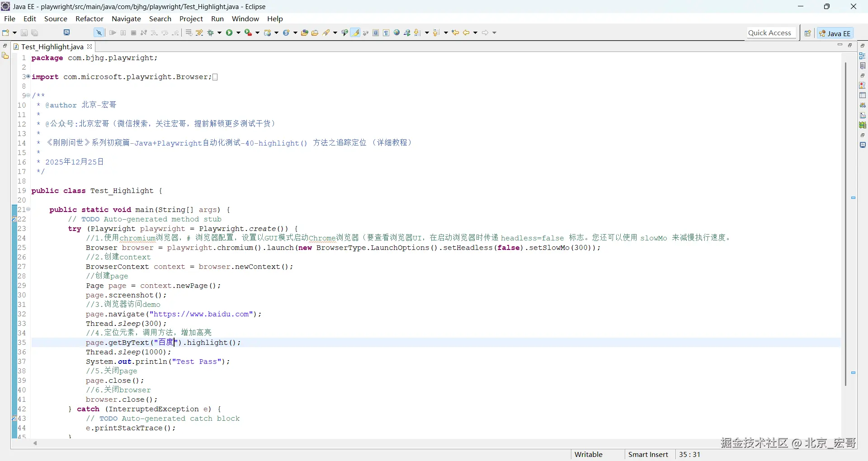Click the Resume debug icon
868x461 pixels.
pyautogui.click(x=113, y=33)
